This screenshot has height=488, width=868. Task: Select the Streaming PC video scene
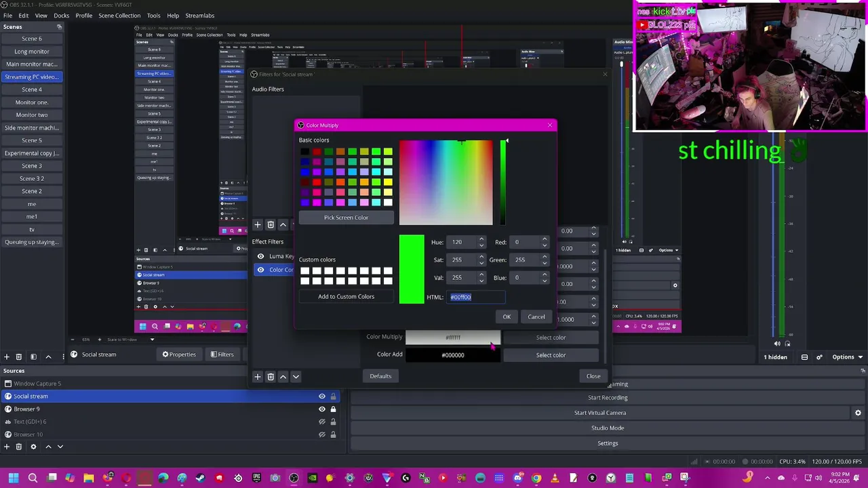coord(31,77)
